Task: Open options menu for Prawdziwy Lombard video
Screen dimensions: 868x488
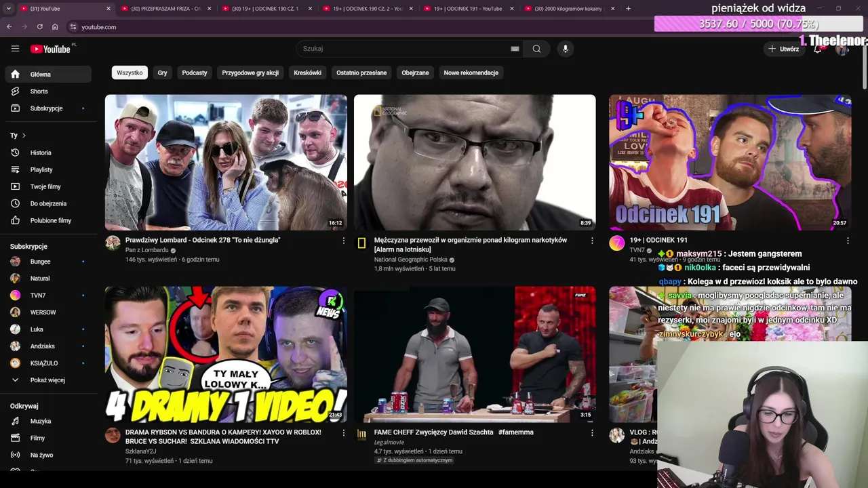Action: click(343, 241)
